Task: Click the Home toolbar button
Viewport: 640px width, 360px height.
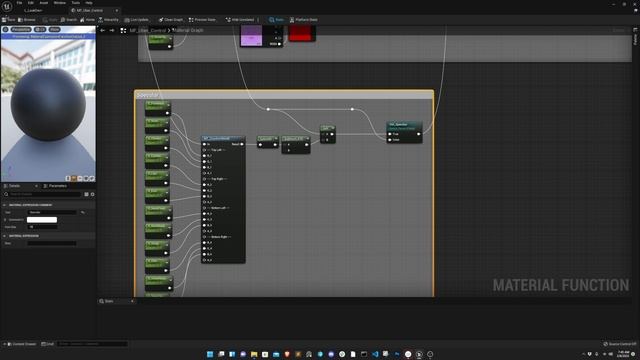Action: coord(87,20)
